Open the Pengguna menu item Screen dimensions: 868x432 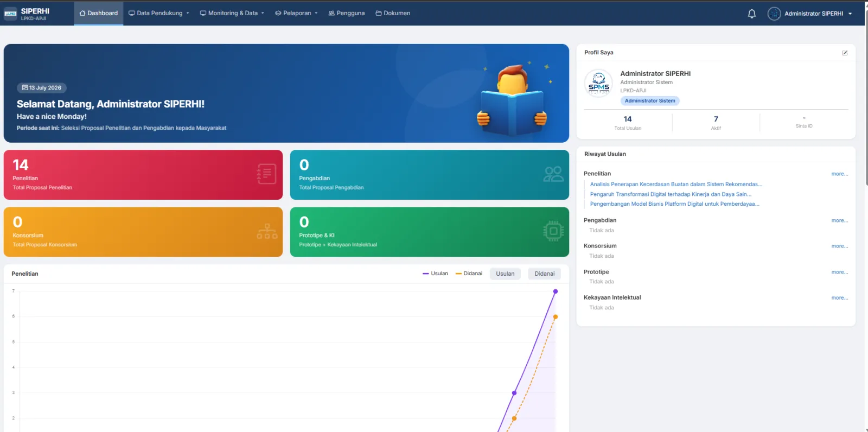tap(347, 13)
